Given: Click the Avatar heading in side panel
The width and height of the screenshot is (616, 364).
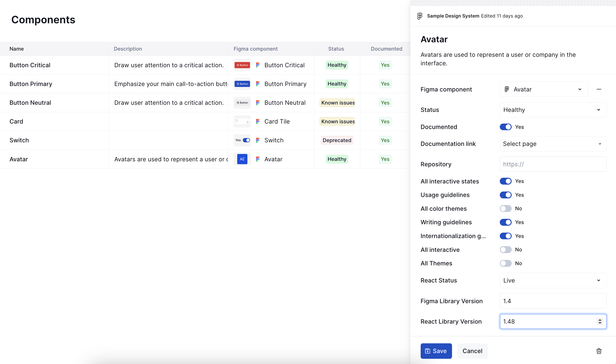Looking at the screenshot, I should tap(434, 39).
